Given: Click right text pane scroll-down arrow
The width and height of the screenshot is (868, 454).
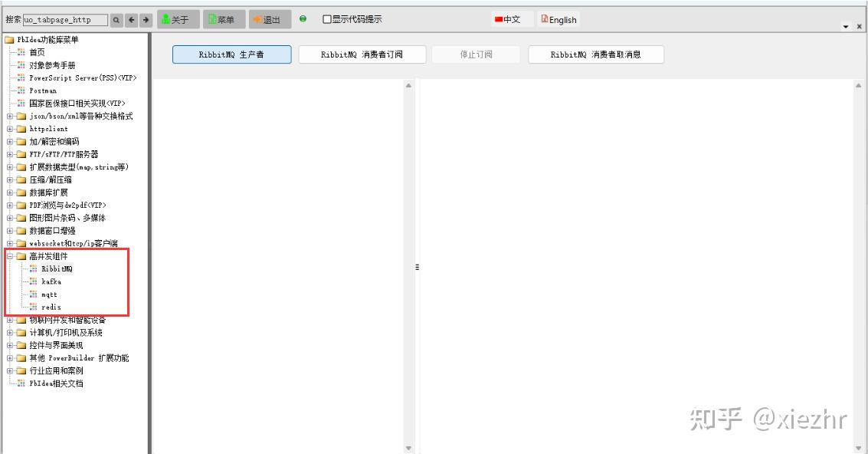Looking at the screenshot, I should (x=859, y=448).
